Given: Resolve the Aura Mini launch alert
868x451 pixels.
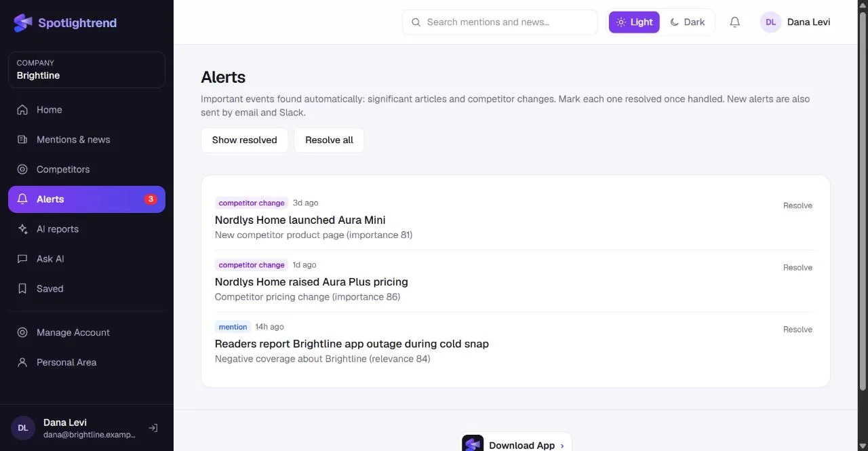Looking at the screenshot, I should click(x=797, y=205).
